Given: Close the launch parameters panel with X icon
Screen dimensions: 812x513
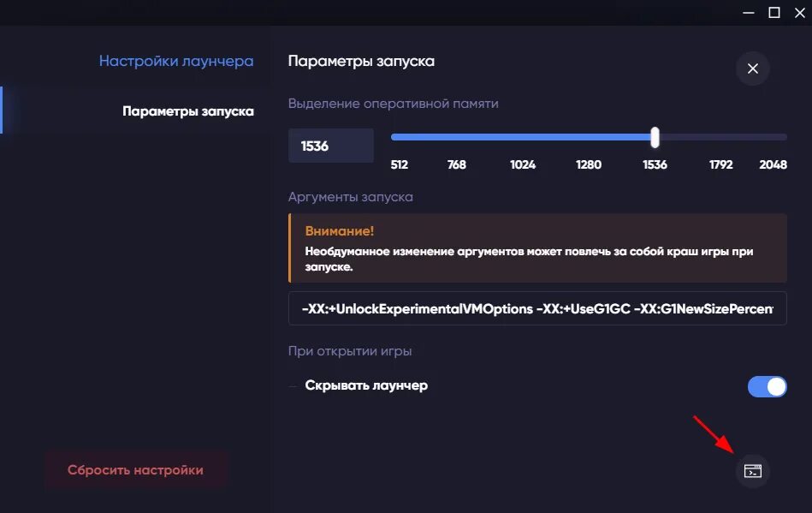Looking at the screenshot, I should [751, 69].
